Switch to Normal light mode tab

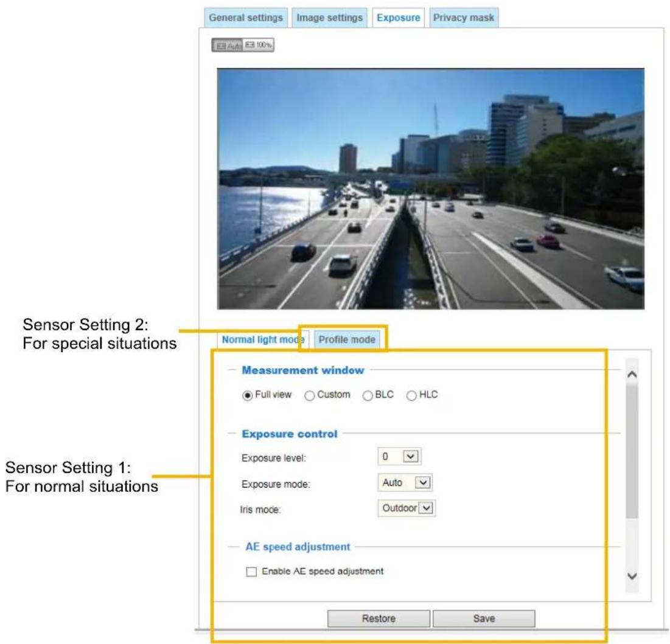pyautogui.click(x=262, y=339)
